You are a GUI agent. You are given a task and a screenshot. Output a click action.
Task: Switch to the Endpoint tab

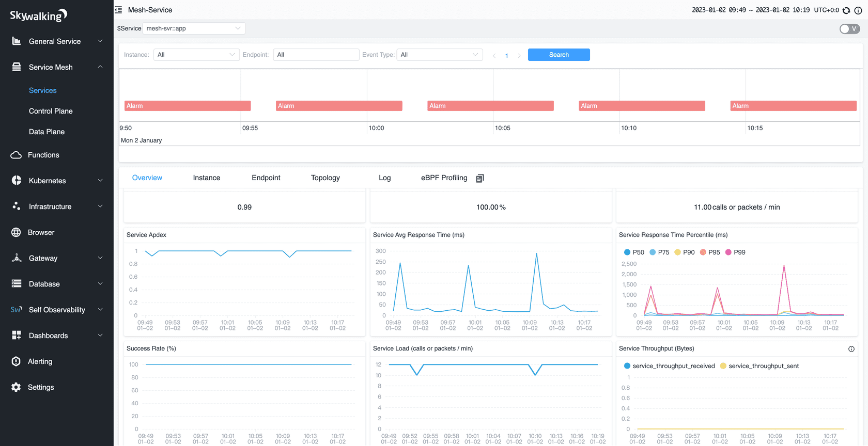266,178
